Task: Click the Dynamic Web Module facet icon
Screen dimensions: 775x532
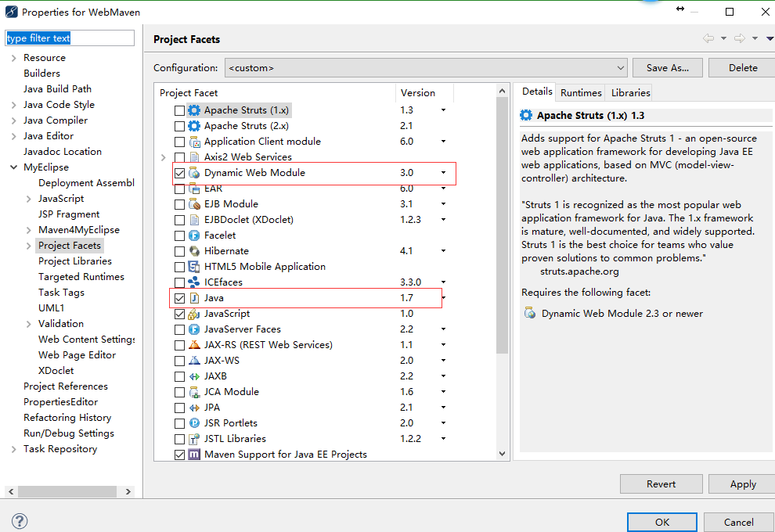Action: [x=194, y=173]
